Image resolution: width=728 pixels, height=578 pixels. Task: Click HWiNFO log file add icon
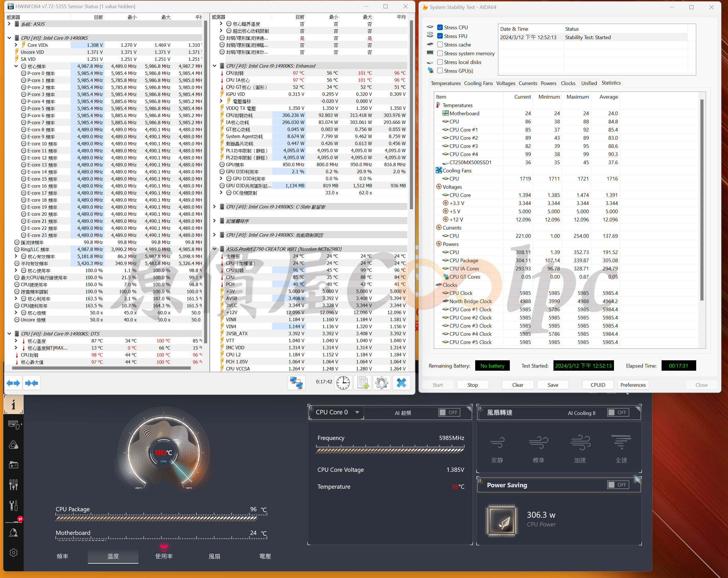point(363,383)
